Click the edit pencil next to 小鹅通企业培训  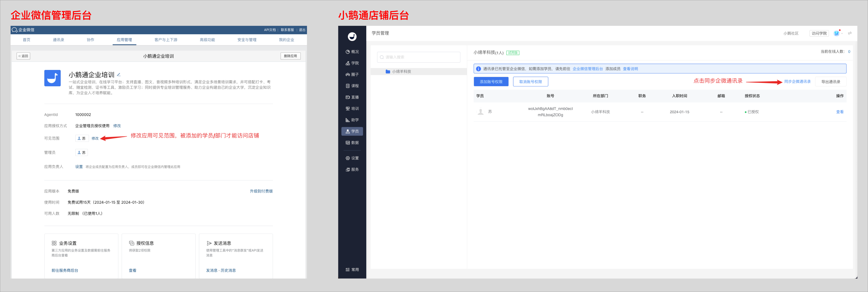[119, 75]
